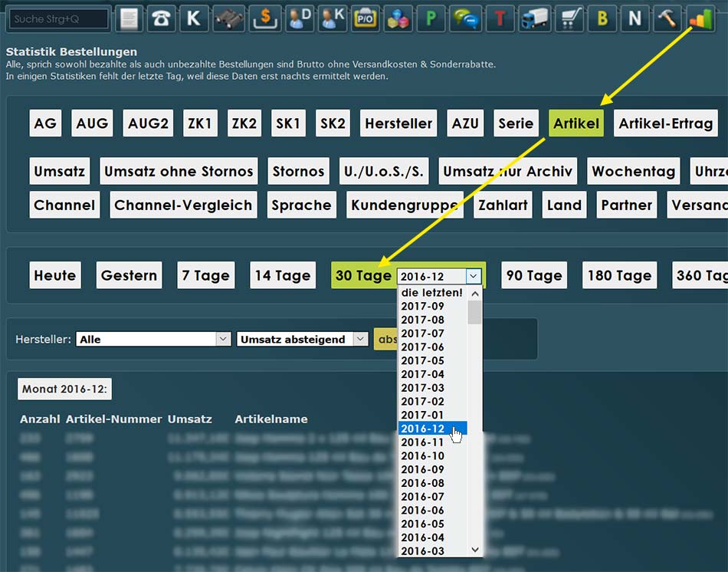
Task: Select the 7 Tage range
Action: tap(206, 275)
